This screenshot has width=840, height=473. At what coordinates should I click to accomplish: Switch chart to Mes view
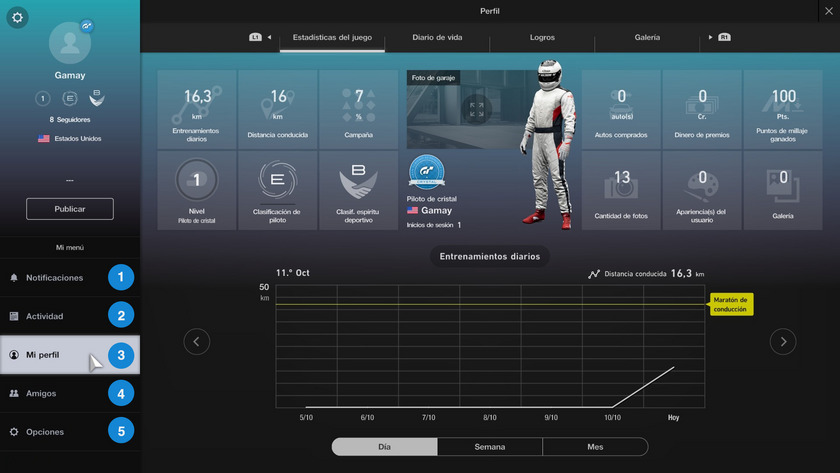(x=595, y=447)
